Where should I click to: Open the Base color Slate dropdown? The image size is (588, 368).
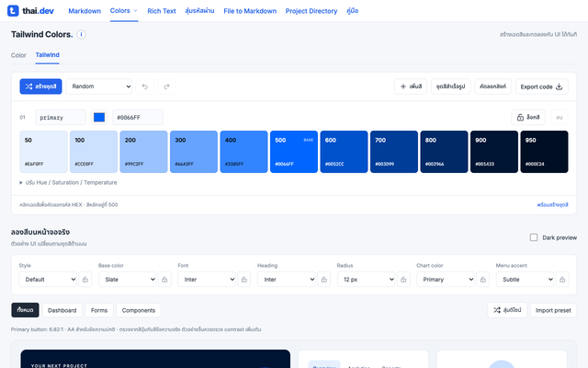127,280
